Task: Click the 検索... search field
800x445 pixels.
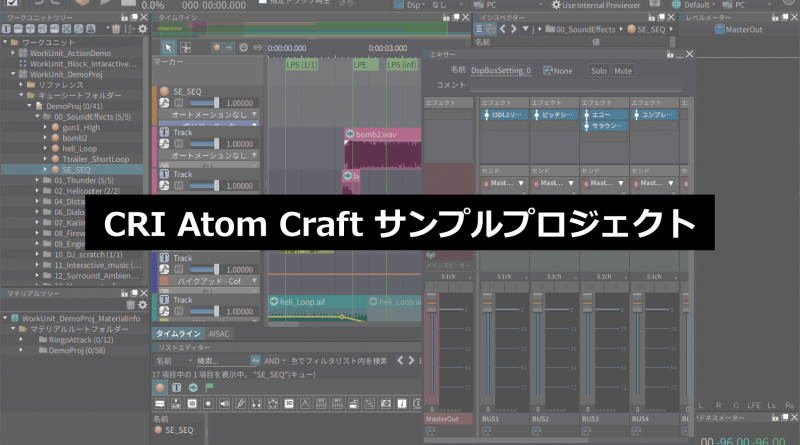Action: (223, 361)
